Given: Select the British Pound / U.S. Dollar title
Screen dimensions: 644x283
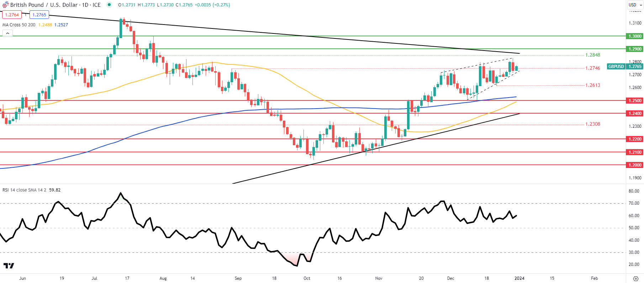Looking at the screenshot, I should (44, 5).
